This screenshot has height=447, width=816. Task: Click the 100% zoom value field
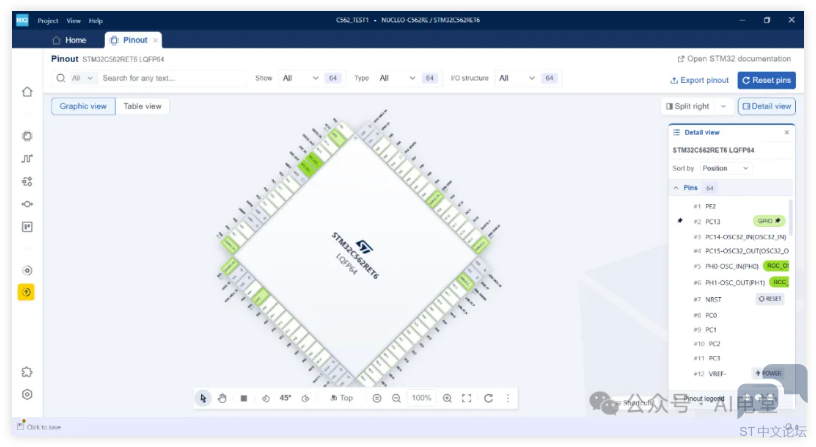[x=422, y=398]
